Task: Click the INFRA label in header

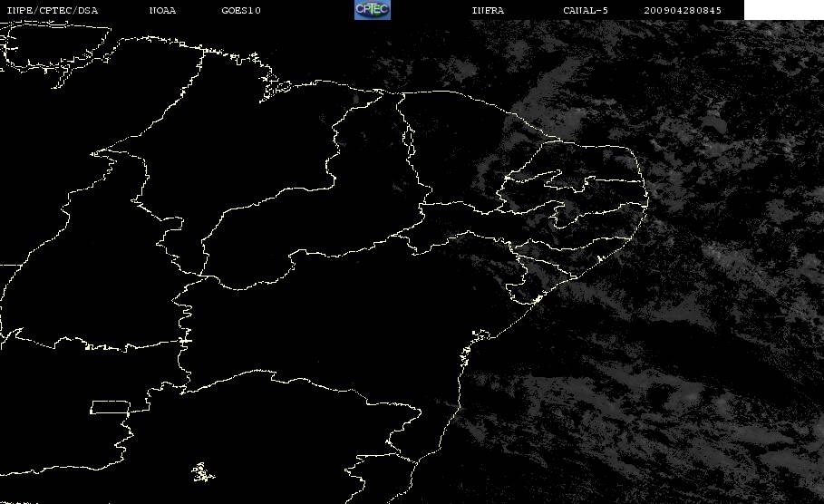Action: 488,10
